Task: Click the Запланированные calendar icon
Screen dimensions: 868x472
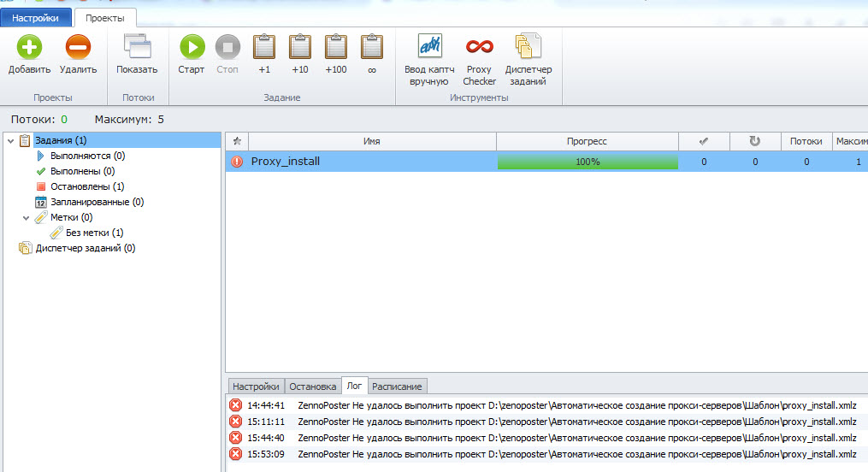Action: coord(40,202)
